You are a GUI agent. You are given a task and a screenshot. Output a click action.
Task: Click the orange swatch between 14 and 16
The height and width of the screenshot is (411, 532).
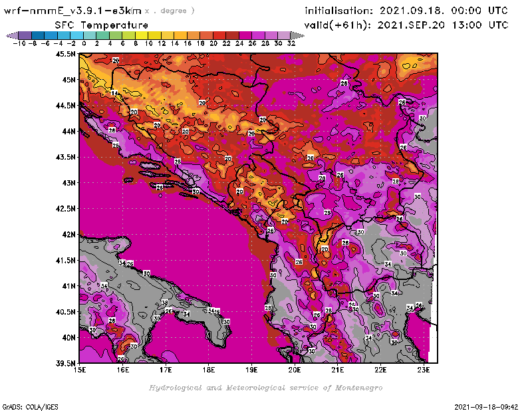(x=180, y=35)
